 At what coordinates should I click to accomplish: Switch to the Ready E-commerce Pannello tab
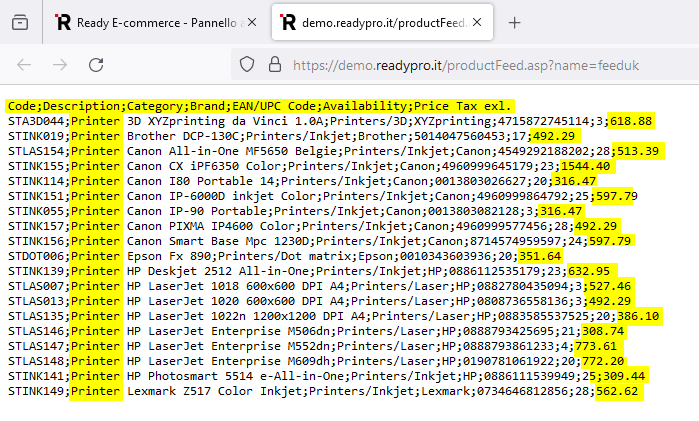(x=156, y=23)
